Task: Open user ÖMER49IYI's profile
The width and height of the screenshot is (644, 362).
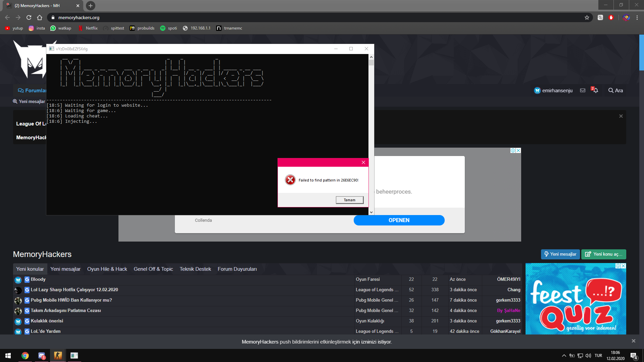Action: click(x=508, y=279)
